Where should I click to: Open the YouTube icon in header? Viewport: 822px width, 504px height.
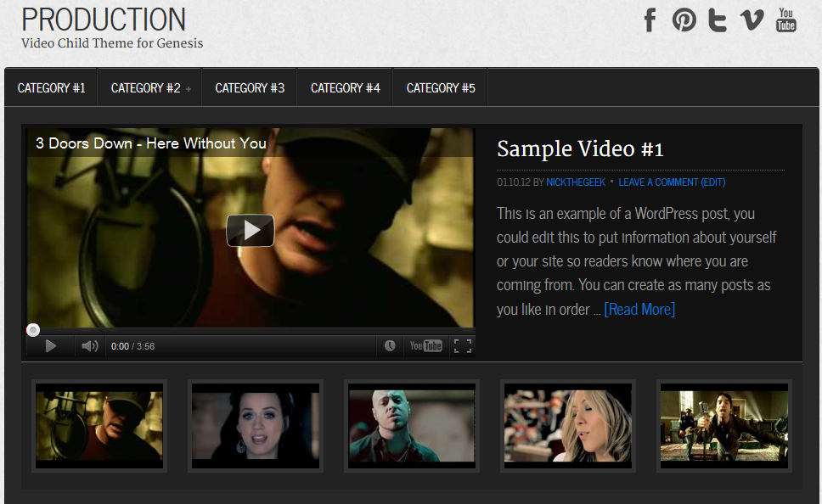786,20
